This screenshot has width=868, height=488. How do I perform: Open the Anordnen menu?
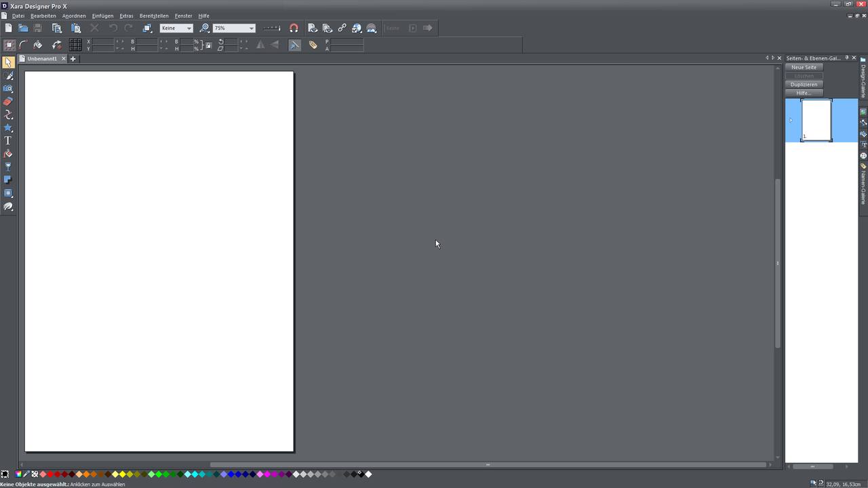[x=74, y=16]
